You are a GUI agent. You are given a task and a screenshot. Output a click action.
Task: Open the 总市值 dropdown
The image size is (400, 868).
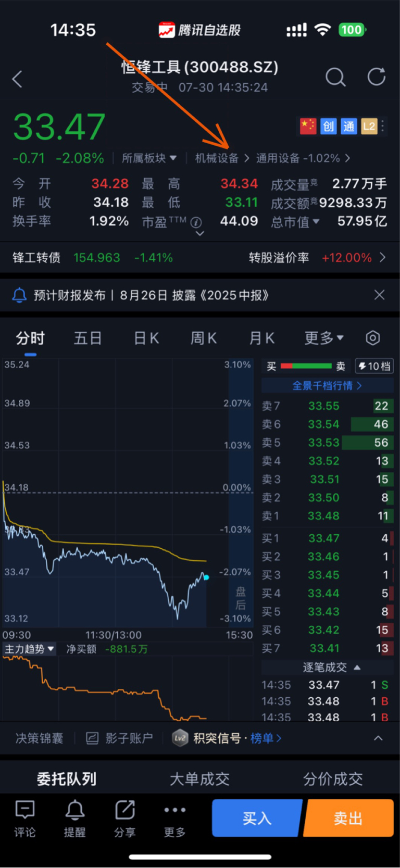point(295,222)
